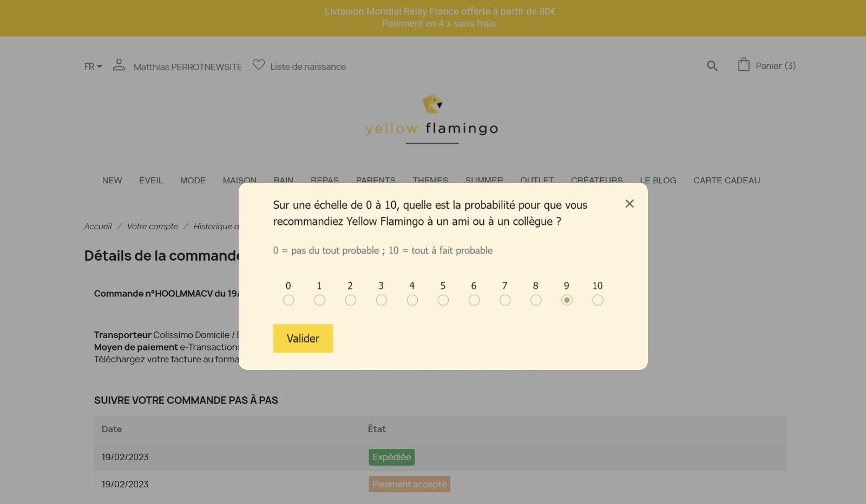The height and width of the screenshot is (504, 866).
Task: Open Liste de naissance link
Action: pyautogui.click(x=308, y=67)
